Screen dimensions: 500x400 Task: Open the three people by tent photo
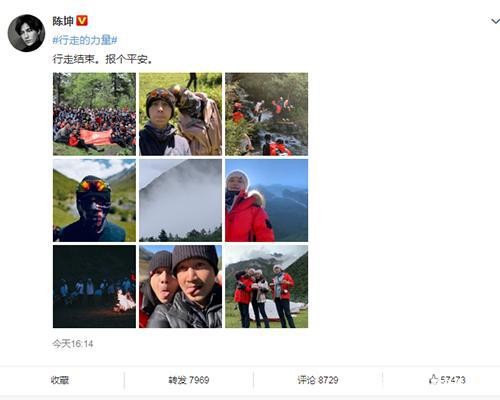tap(267, 287)
